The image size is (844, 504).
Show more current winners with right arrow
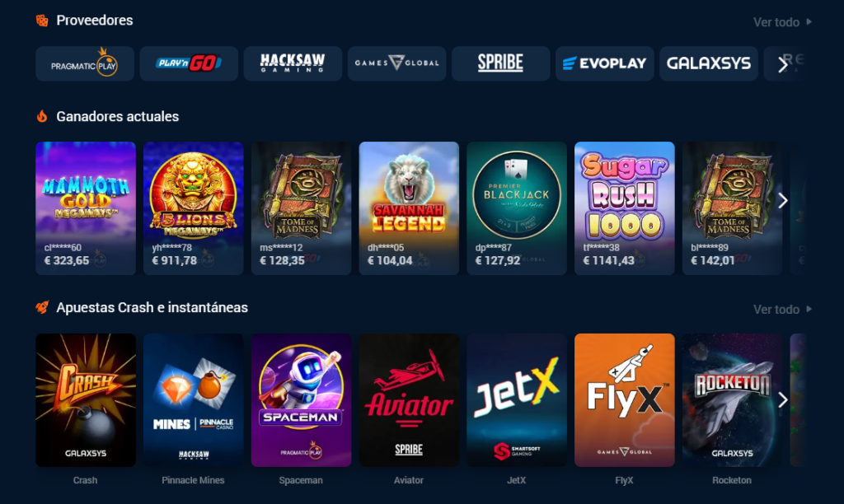[783, 201]
